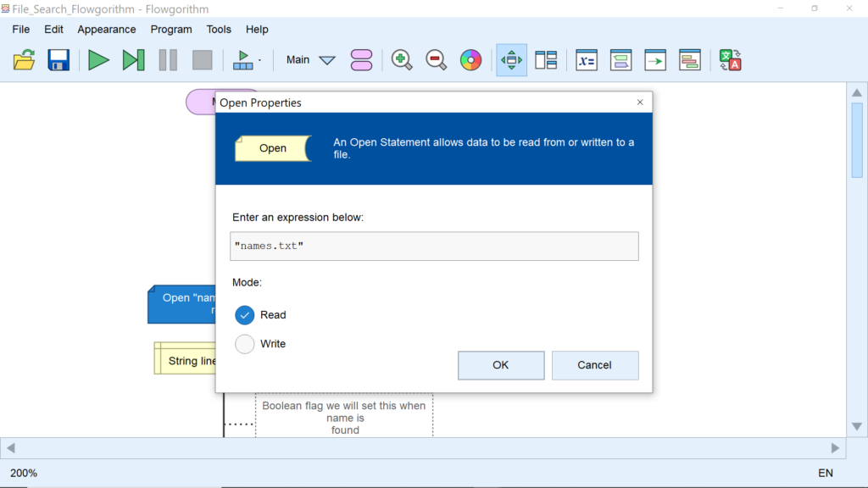Open the Appearance menu
868x488 pixels.
coord(107,29)
